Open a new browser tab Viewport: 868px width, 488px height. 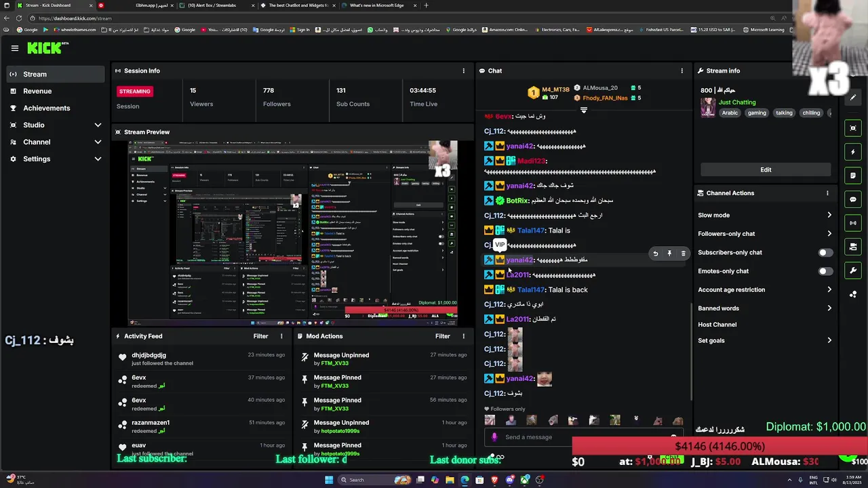coord(426,5)
